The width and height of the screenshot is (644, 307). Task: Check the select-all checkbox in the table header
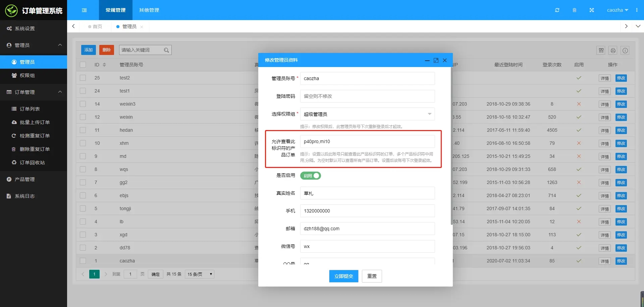[83, 64]
